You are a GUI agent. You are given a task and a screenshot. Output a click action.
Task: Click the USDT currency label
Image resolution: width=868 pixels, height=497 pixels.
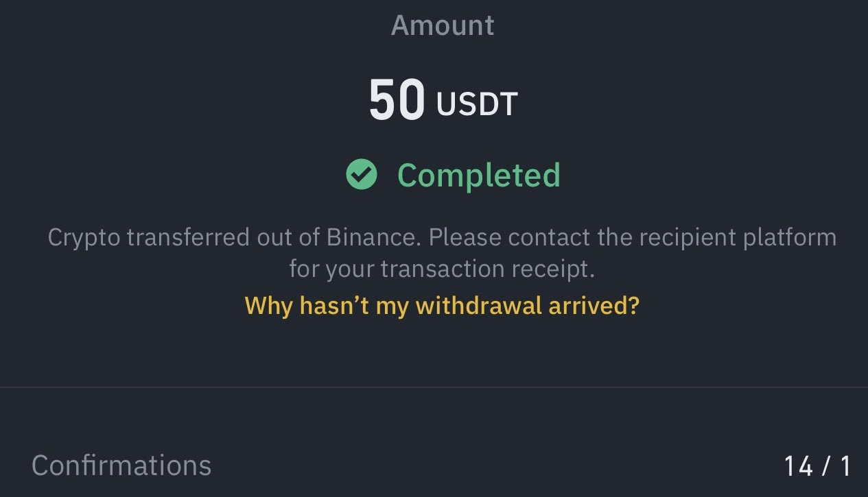click(477, 104)
